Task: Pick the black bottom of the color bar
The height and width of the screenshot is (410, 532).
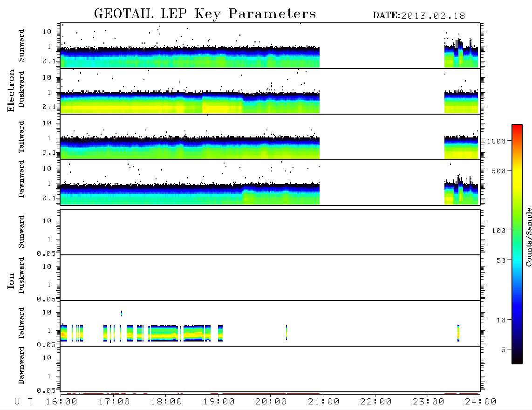Action: tap(517, 360)
